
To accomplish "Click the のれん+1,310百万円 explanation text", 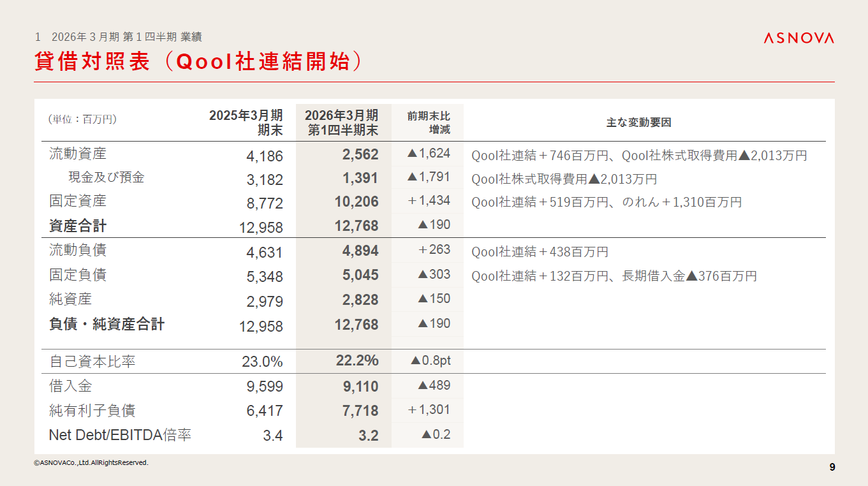I will click(682, 203).
